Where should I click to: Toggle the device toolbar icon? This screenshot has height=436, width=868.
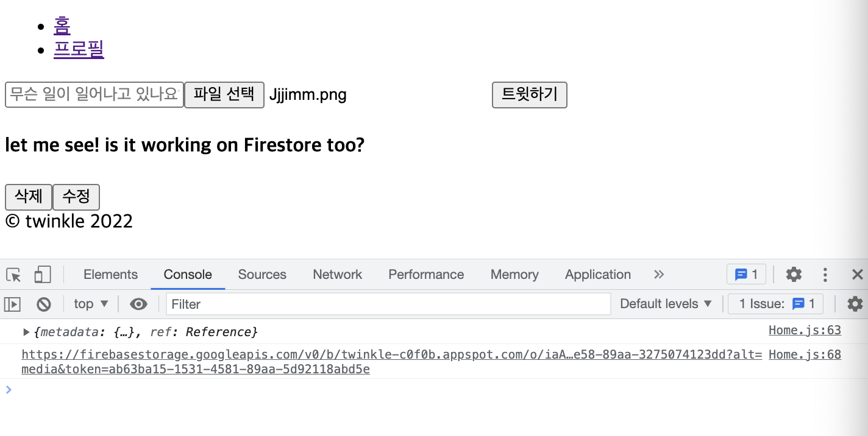click(42, 275)
